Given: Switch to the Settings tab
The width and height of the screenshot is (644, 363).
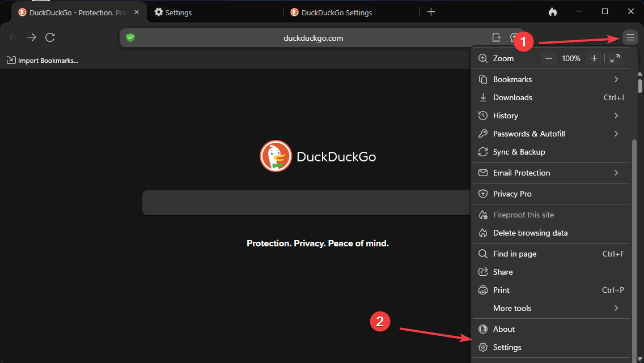Looking at the screenshot, I should (214, 12).
